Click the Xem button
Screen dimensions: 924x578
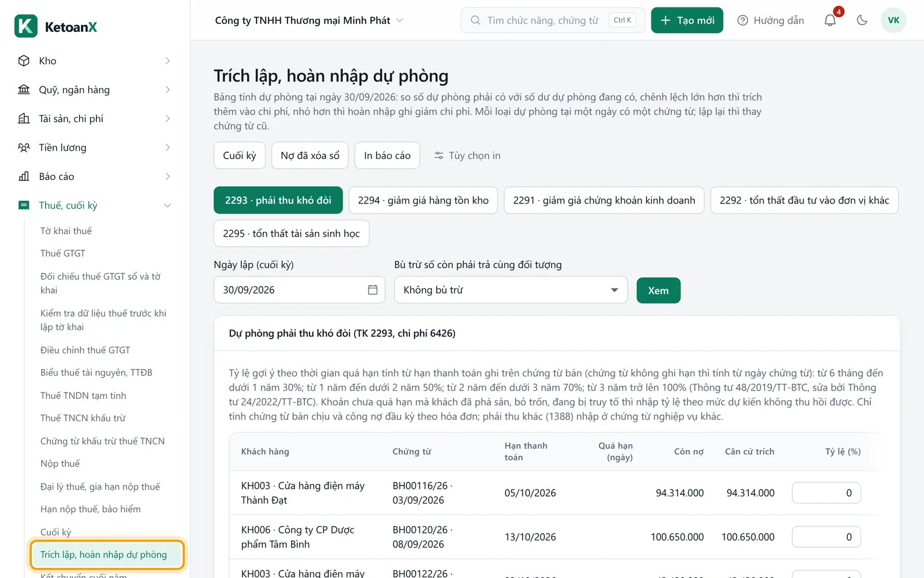pos(658,290)
